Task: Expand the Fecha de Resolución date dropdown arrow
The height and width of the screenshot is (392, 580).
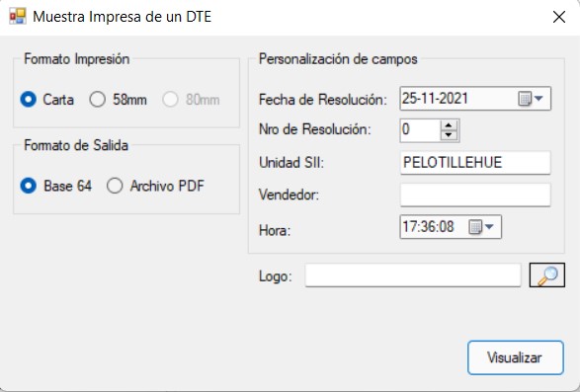Action: tap(539, 99)
